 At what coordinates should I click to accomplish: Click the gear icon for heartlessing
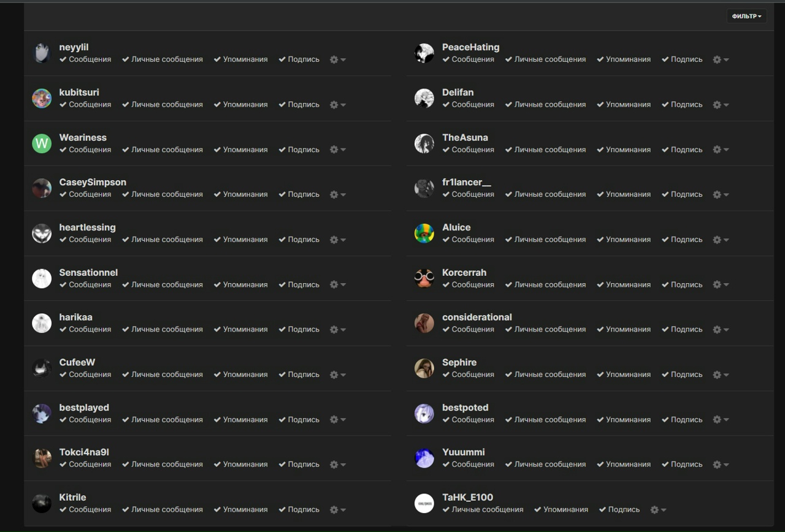coord(334,240)
